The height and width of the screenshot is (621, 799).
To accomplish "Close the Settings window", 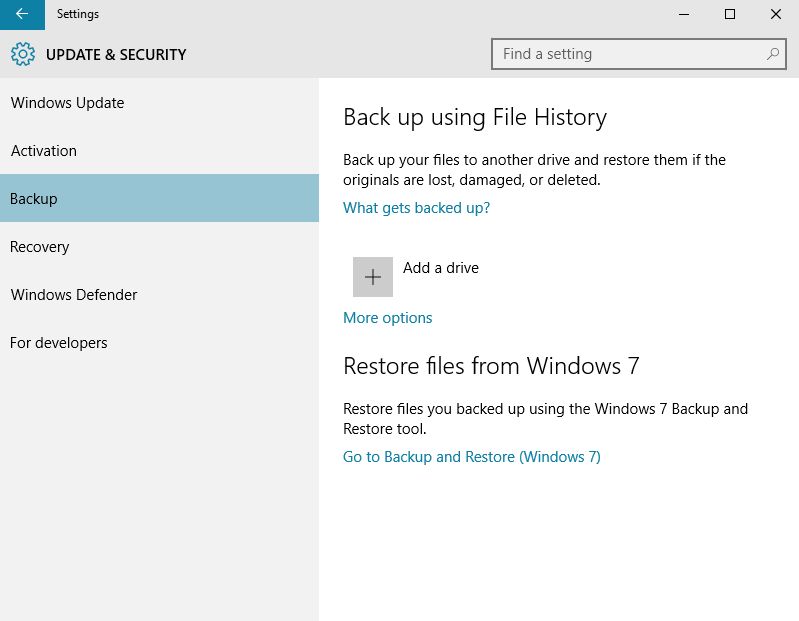I will point(776,14).
